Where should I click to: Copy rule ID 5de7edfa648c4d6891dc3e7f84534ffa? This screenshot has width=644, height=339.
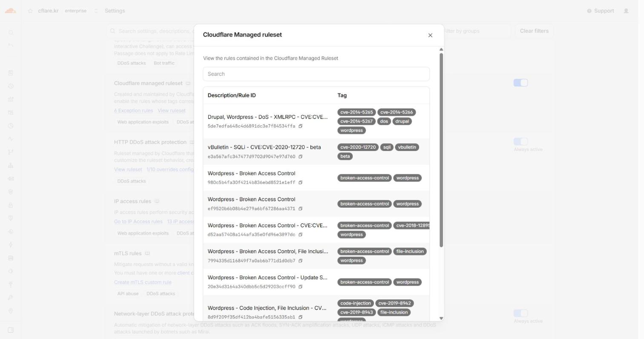300,126
